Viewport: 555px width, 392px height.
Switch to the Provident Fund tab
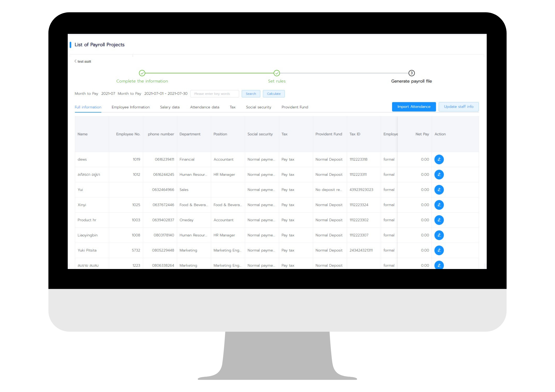(x=295, y=107)
